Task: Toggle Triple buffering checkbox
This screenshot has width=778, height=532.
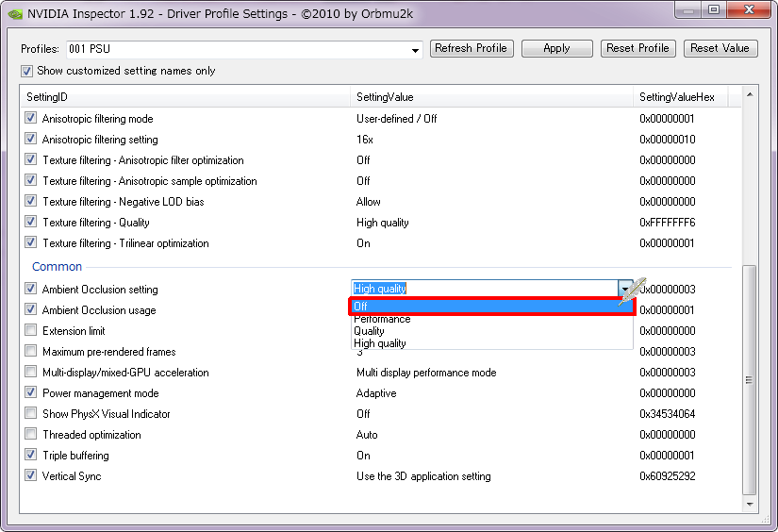Action: point(31,455)
